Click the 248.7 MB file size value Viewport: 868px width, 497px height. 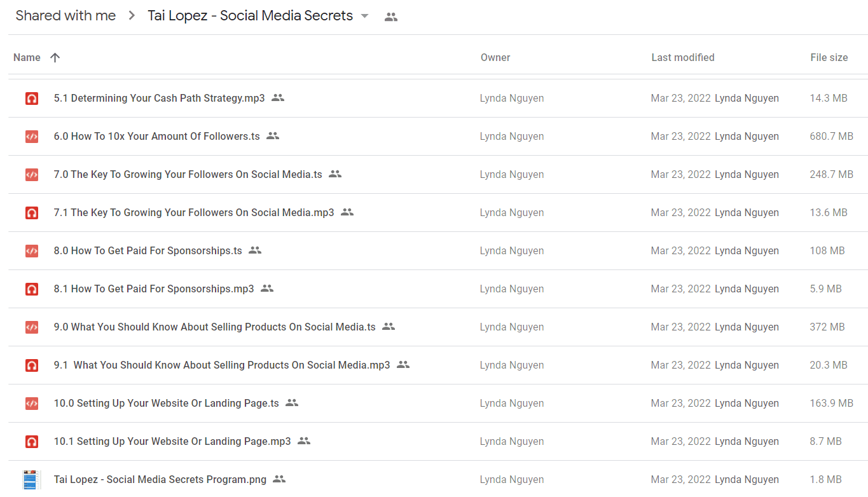(x=832, y=174)
